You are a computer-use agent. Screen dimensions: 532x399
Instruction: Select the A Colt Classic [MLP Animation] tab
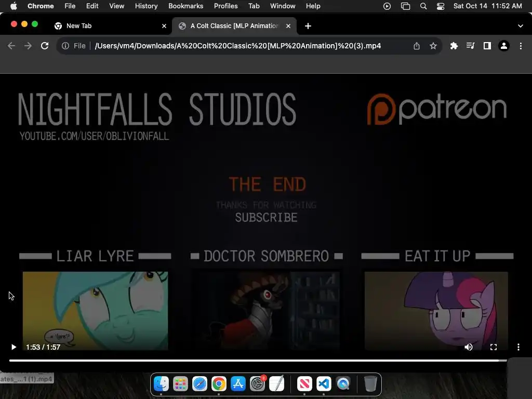coord(234,26)
